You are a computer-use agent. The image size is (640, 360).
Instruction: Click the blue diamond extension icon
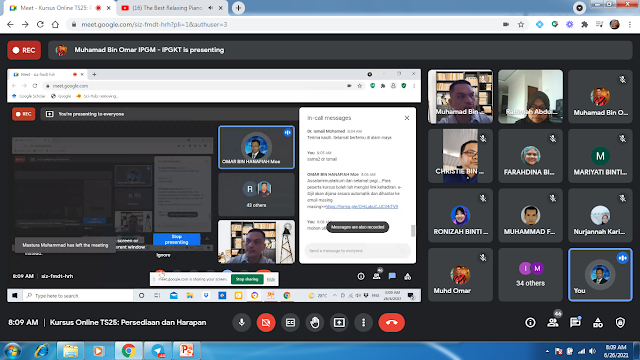(540, 24)
